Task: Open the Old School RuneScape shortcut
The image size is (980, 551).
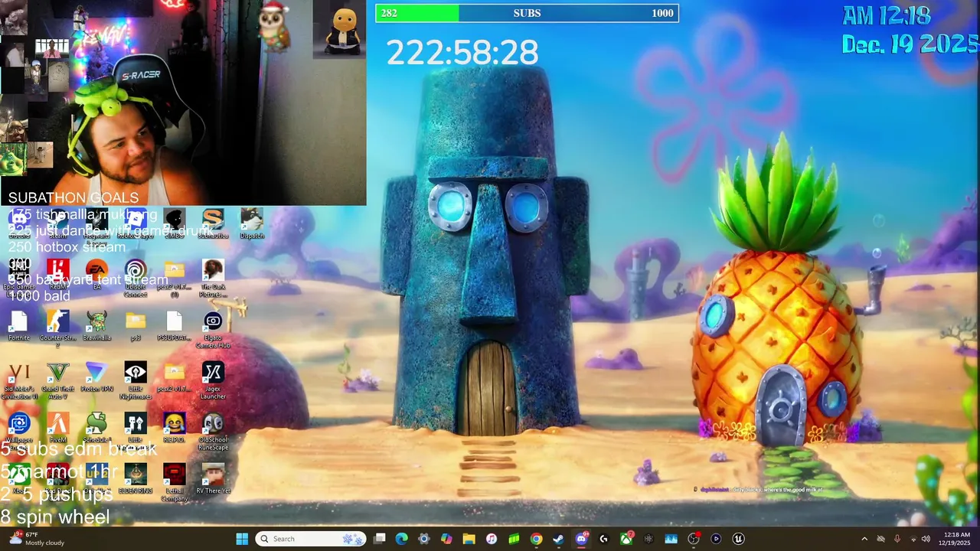Action: pyautogui.click(x=213, y=431)
